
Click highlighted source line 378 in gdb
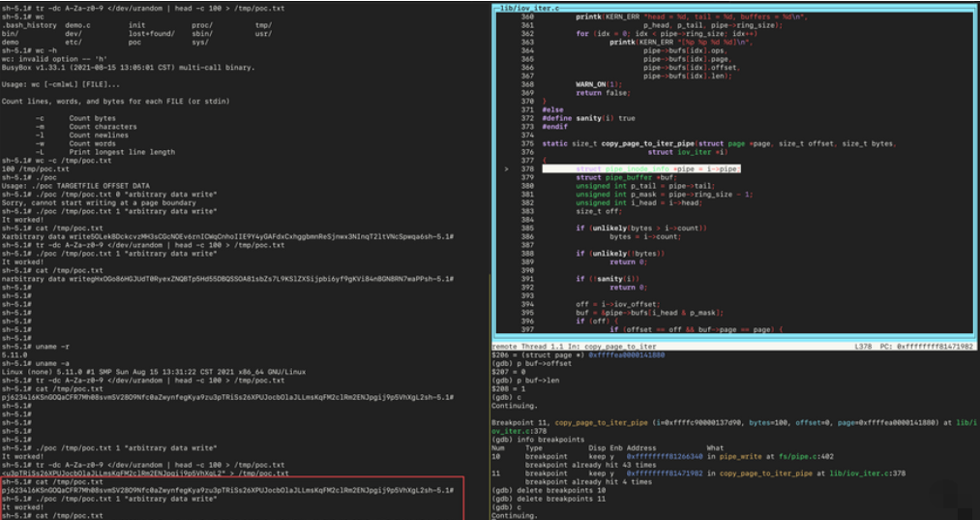point(641,168)
